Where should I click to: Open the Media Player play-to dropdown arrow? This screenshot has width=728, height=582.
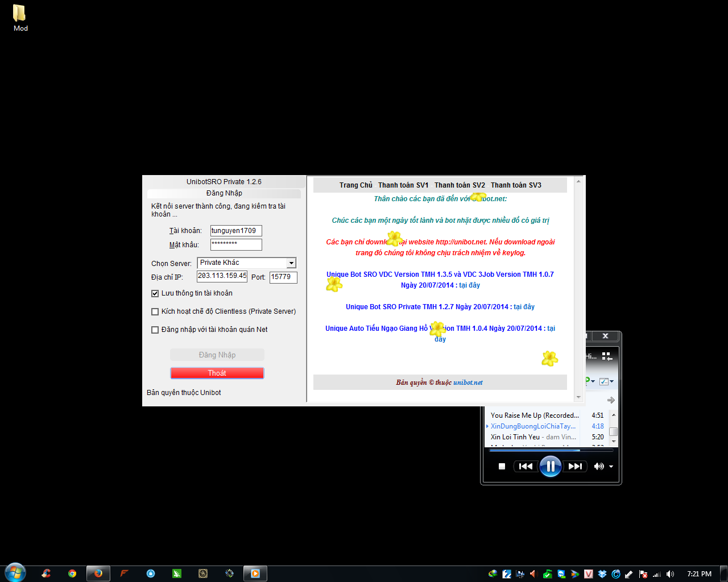(x=593, y=381)
